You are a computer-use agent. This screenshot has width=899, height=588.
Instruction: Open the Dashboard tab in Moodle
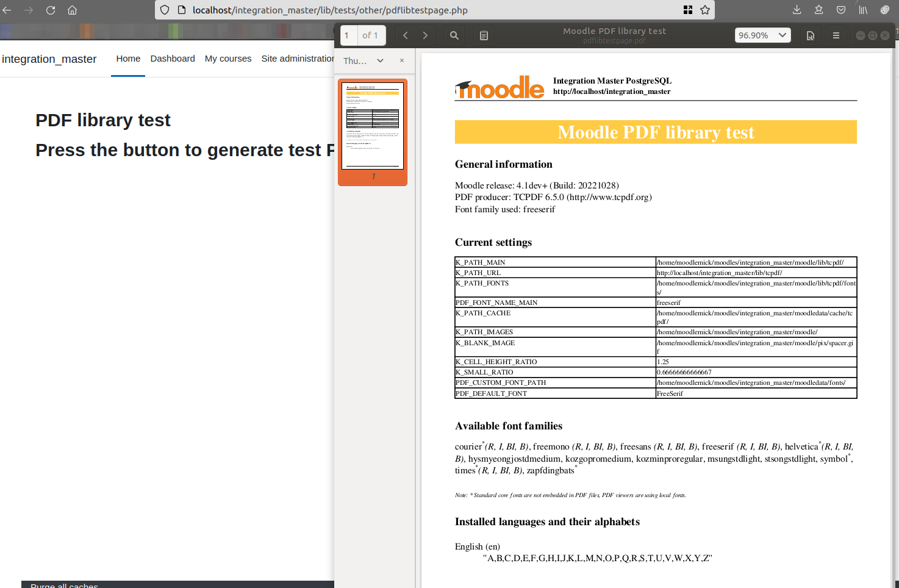coord(173,59)
